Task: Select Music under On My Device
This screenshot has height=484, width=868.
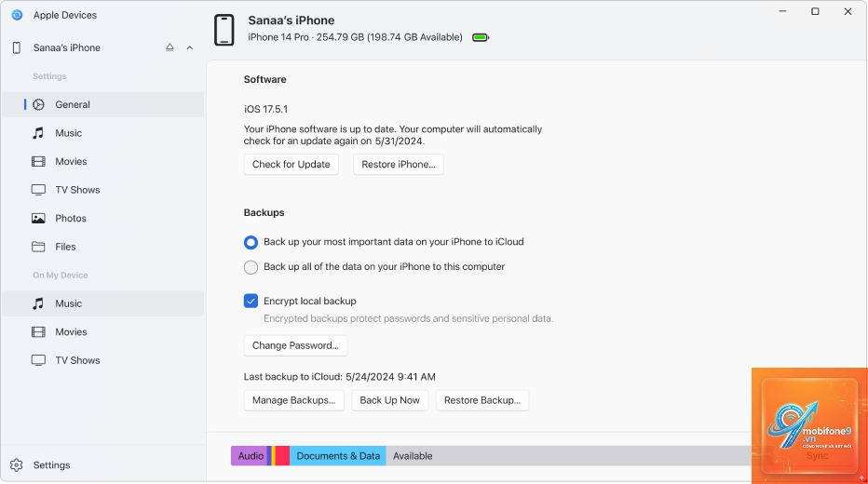Action: (103, 303)
